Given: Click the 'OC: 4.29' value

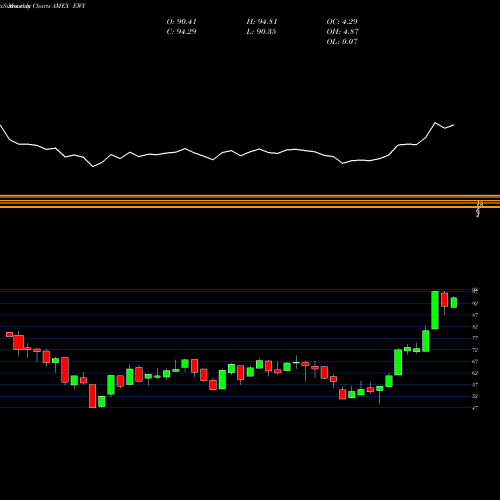Looking at the screenshot, I should pyautogui.click(x=342, y=22).
